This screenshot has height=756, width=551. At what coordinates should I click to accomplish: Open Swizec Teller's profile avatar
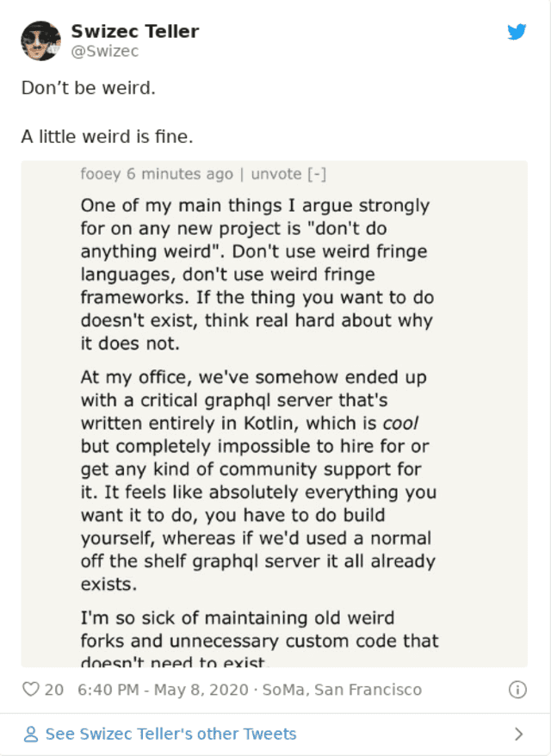click(x=40, y=40)
